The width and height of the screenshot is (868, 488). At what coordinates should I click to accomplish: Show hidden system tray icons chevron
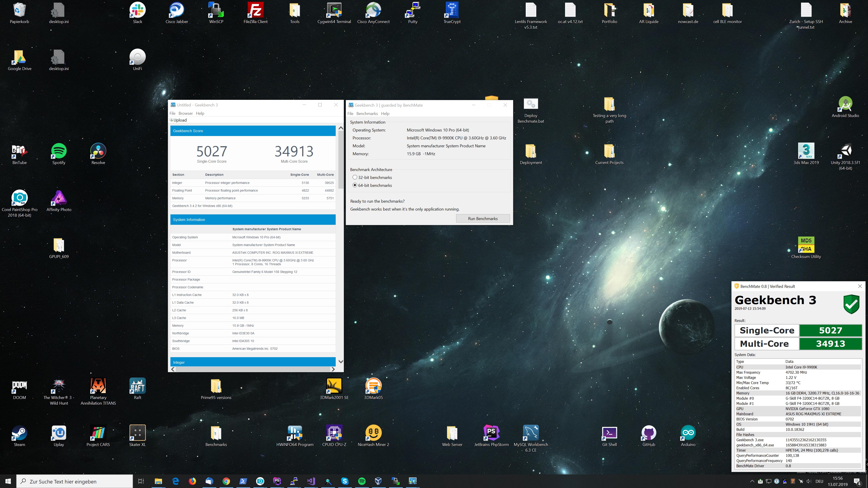752,481
